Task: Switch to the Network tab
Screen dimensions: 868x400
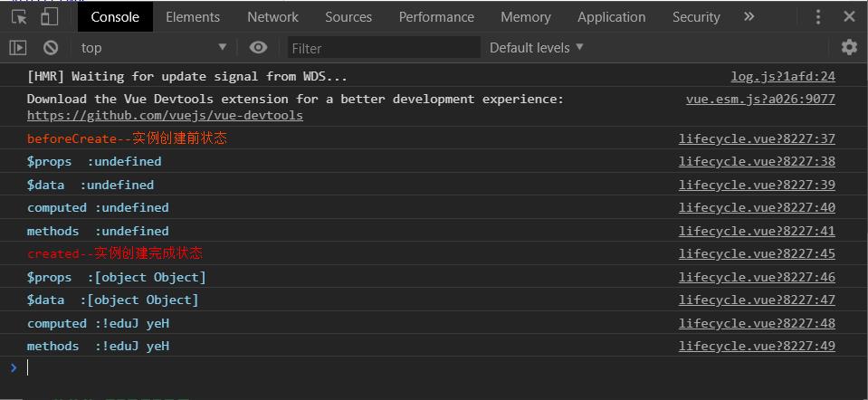Action: tap(272, 16)
